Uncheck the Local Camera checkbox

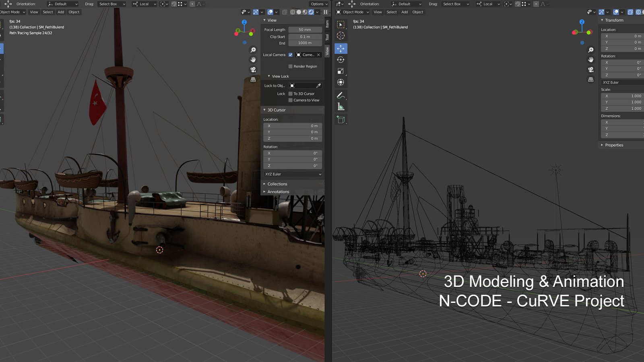(291, 55)
